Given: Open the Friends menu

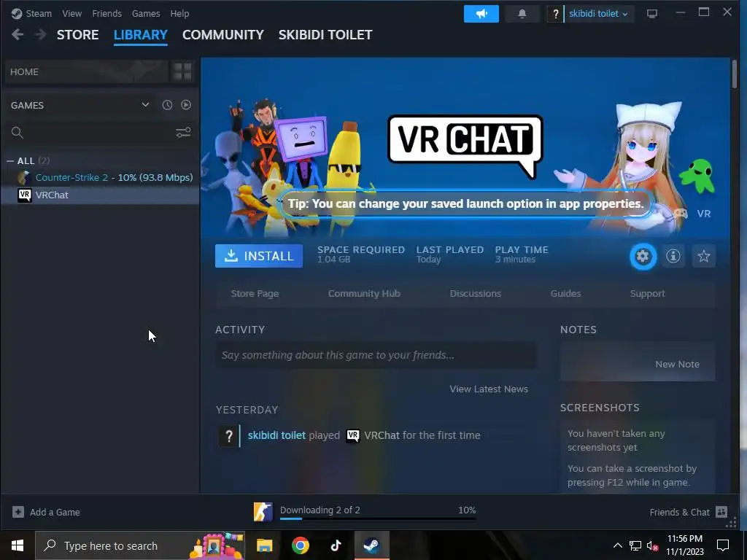Looking at the screenshot, I should [107, 13].
